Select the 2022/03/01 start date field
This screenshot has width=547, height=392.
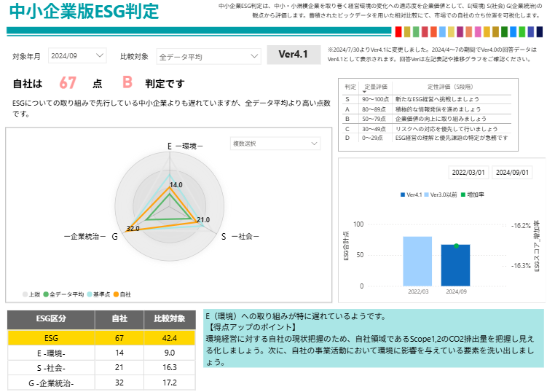pyautogui.click(x=468, y=173)
